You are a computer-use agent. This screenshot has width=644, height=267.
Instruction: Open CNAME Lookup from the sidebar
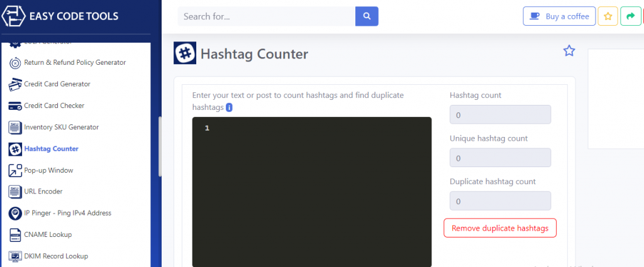(48, 235)
